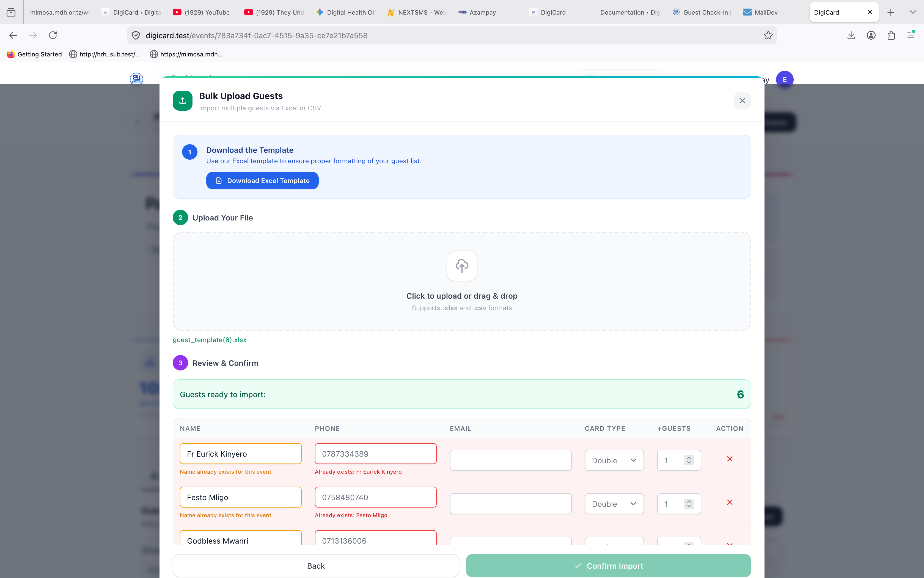924x578 pixels.
Task: Open the Firefox account icon
Action: tap(871, 36)
